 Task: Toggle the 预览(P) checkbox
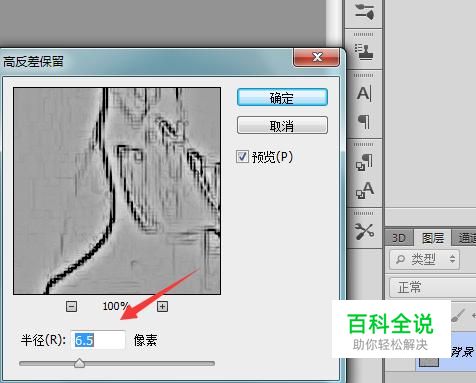pyautogui.click(x=242, y=156)
